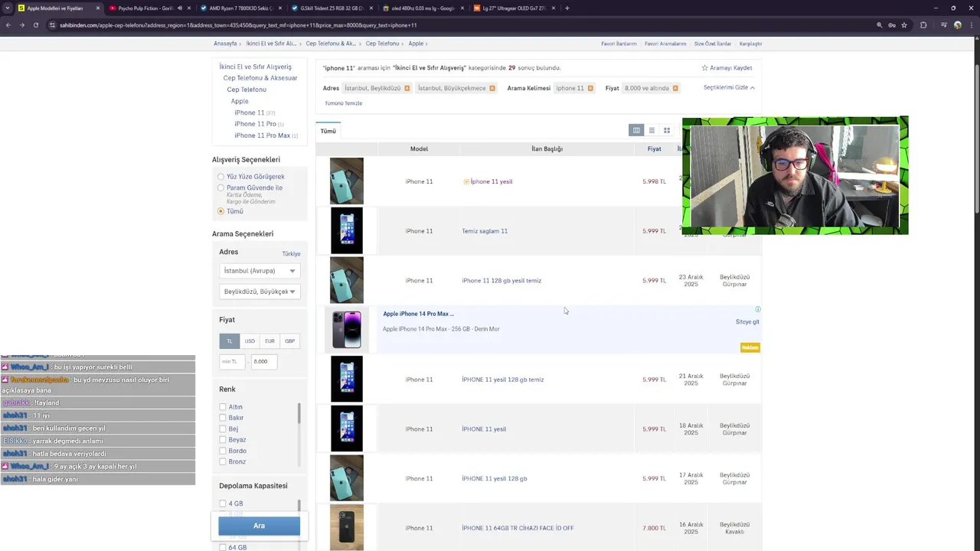Viewport: 980px width, 551px height.
Task: Mute the Psycho Pulp Fiction tab audio
Action: point(180,8)
